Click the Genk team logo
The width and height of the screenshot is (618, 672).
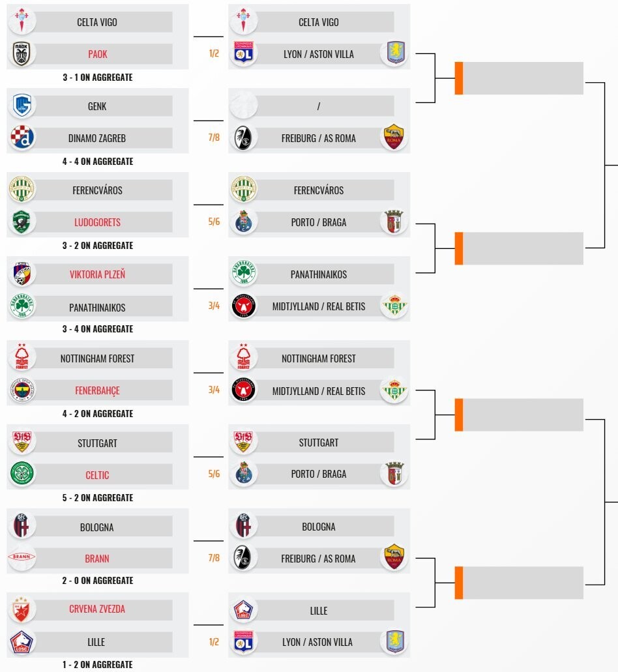click(x=22, y=106)
